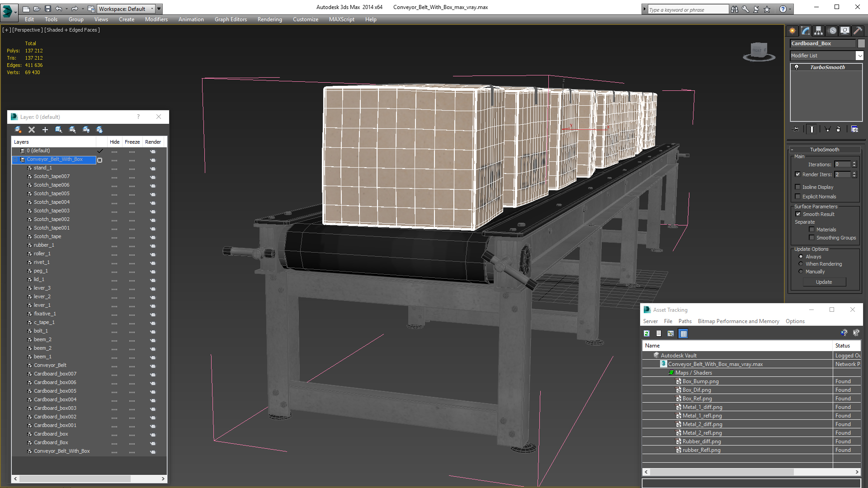Refresh the Asset Tracking list

(647, 333)
